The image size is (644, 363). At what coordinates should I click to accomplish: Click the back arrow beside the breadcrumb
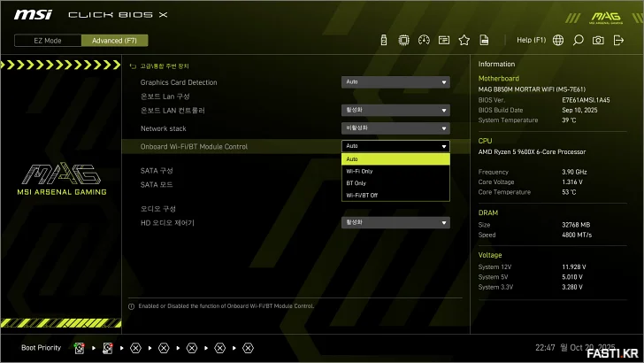133,66
